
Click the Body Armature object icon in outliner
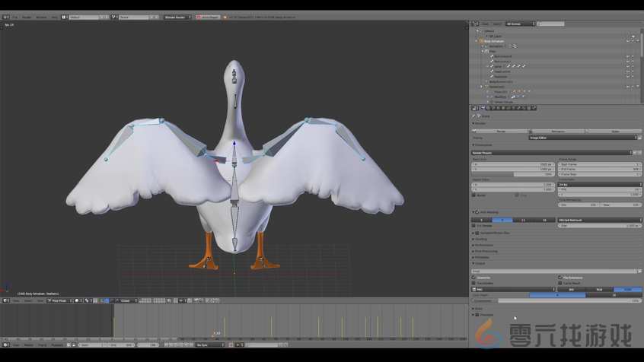(482, 41)
